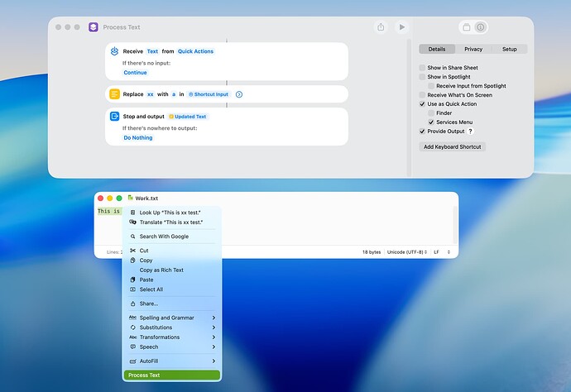Edit the xx find-text field
571x392 pixels.
pyautogui.click(x=150, y=94)
